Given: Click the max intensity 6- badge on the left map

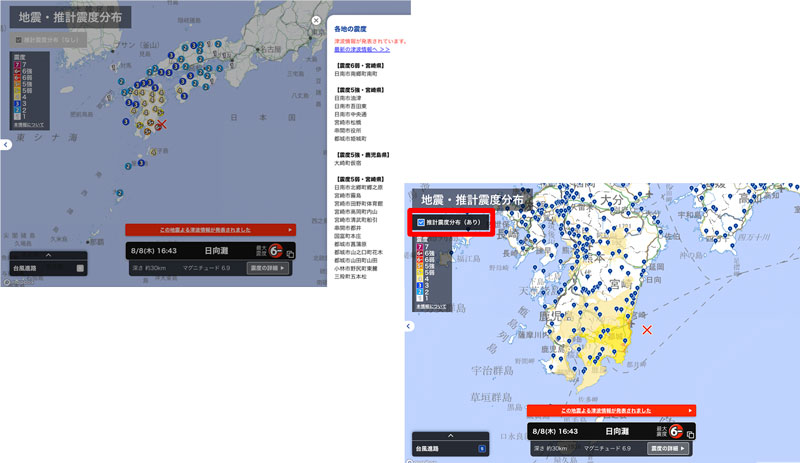Looking at the screenshot, I should pyautogui.click(x=275, y=252).
